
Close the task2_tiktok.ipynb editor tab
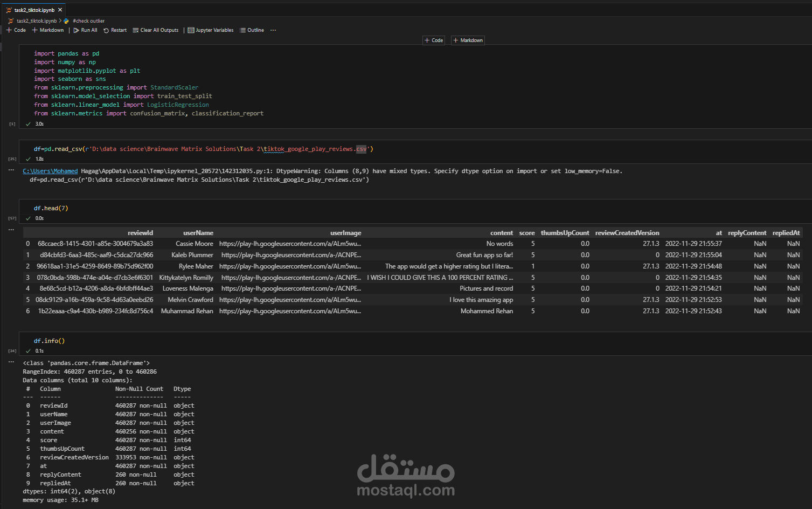(60, 10)
